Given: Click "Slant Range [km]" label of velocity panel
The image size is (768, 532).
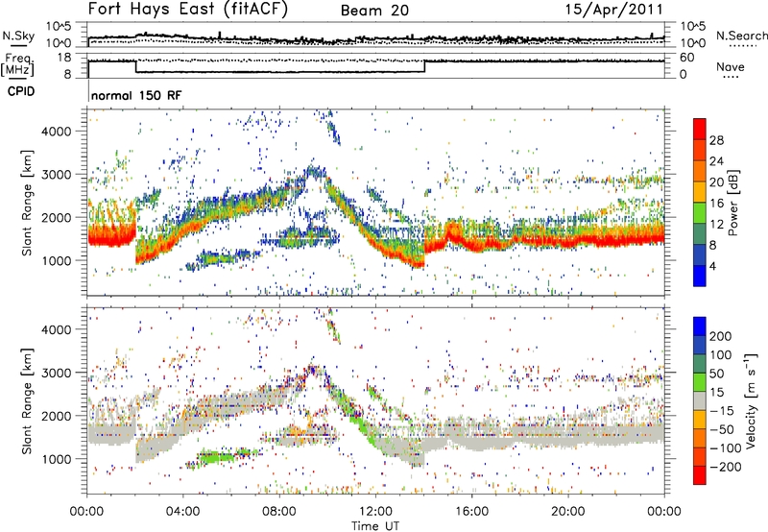Looking at the screenshot, I should pos(27,400).
